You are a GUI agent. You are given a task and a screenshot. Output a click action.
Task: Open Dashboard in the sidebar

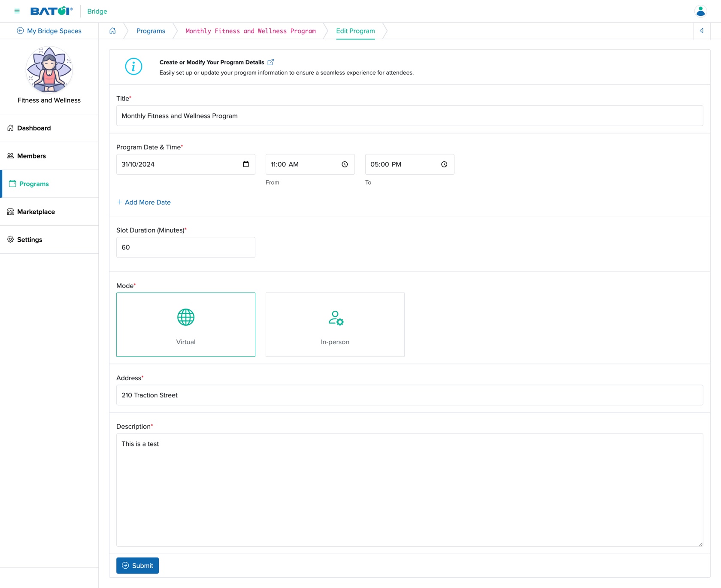point(49,128)
